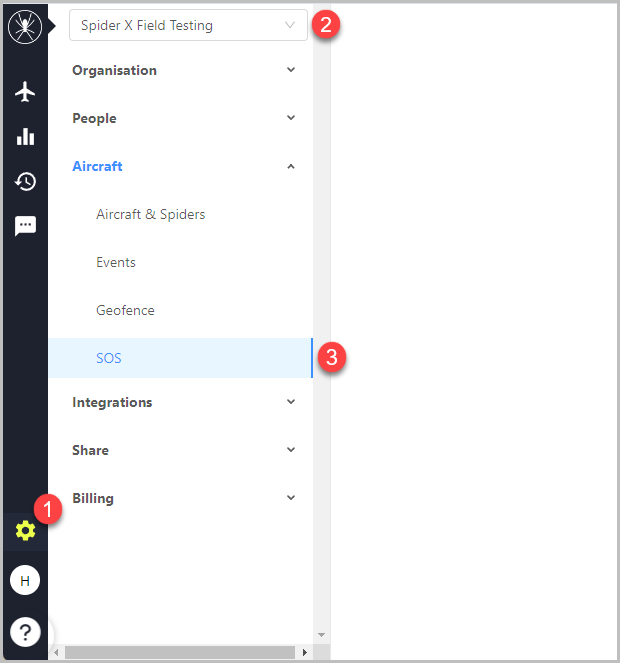Select the Events menu item

[116, 262]
